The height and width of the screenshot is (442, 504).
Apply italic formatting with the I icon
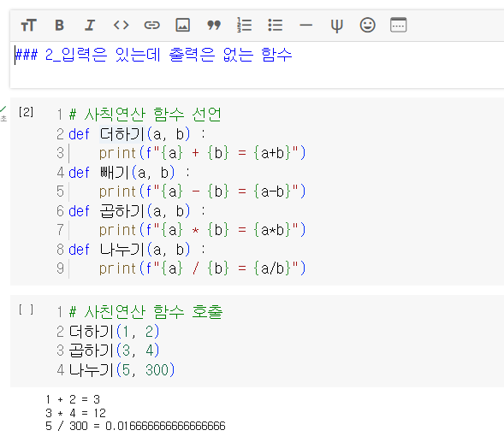click(90, 25)
